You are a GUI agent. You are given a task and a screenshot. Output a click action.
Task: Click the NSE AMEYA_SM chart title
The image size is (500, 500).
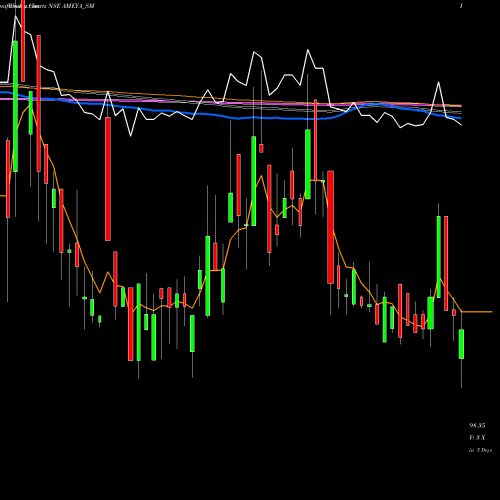click(71, 6)
